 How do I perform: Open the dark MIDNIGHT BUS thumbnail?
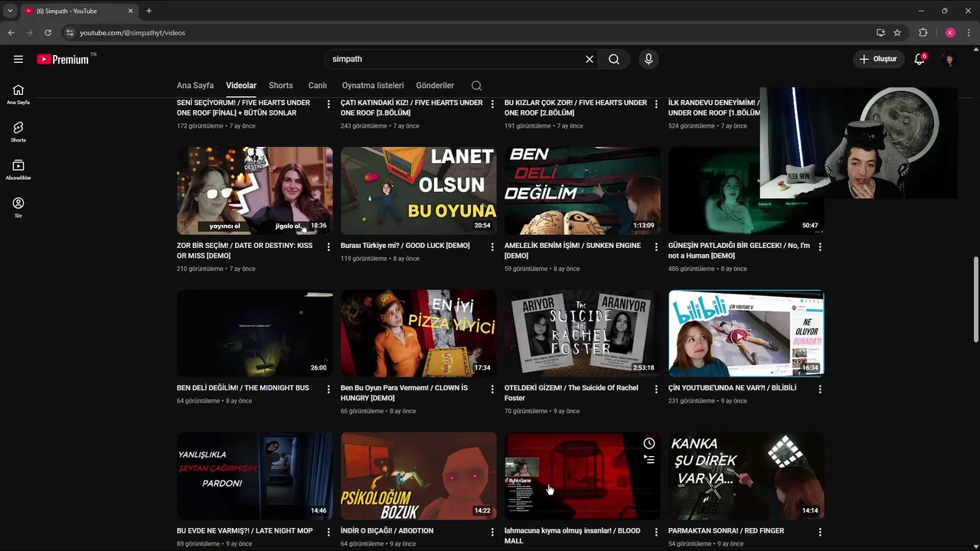click(254, 333)
